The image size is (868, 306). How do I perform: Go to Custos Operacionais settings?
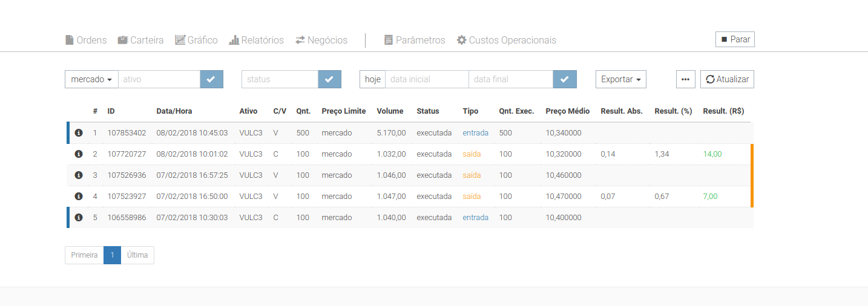[x=506, y=40]
